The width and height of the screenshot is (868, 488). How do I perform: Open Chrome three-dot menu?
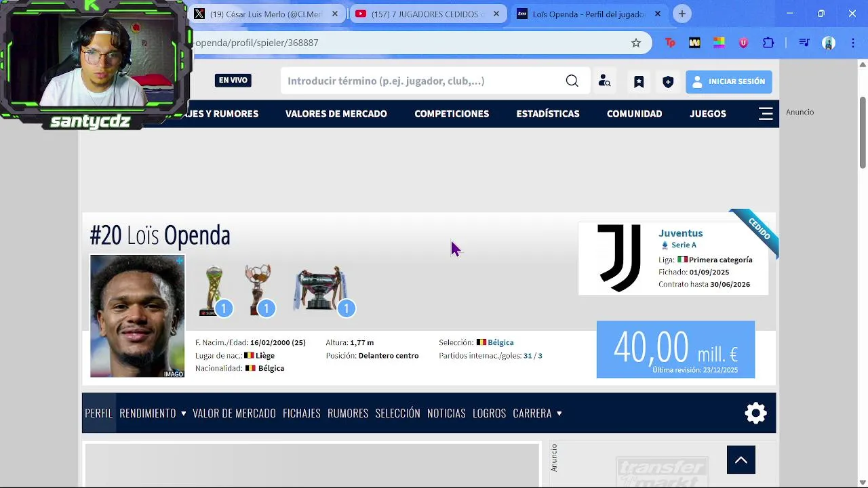coord(853,43)
